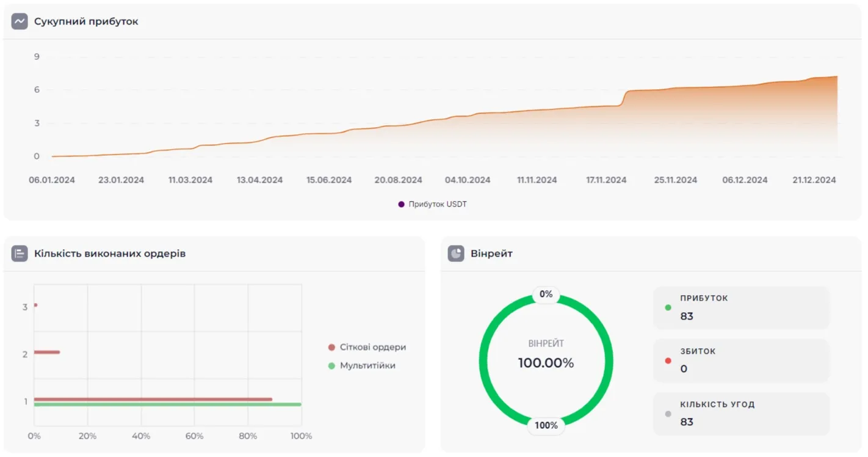
Task: Click the green Мультитійки bar at level 1
Action: (x=167, y=404)
